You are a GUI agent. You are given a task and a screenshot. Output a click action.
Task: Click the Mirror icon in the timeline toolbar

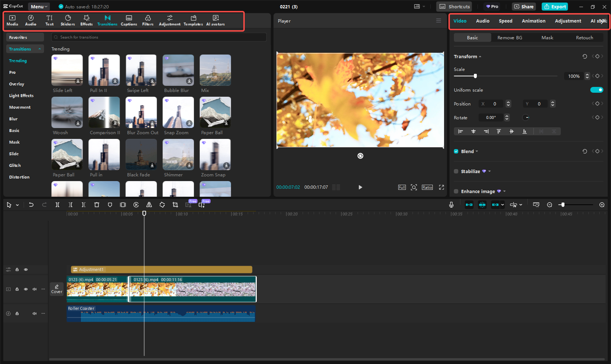(x=149, y=205)
